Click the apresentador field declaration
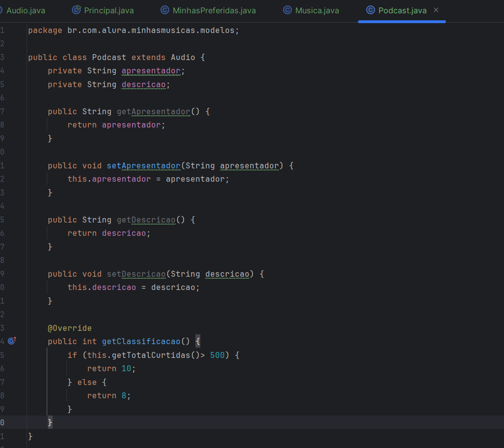The width and height of the screenshot is (504, 448). pos(151,71)
